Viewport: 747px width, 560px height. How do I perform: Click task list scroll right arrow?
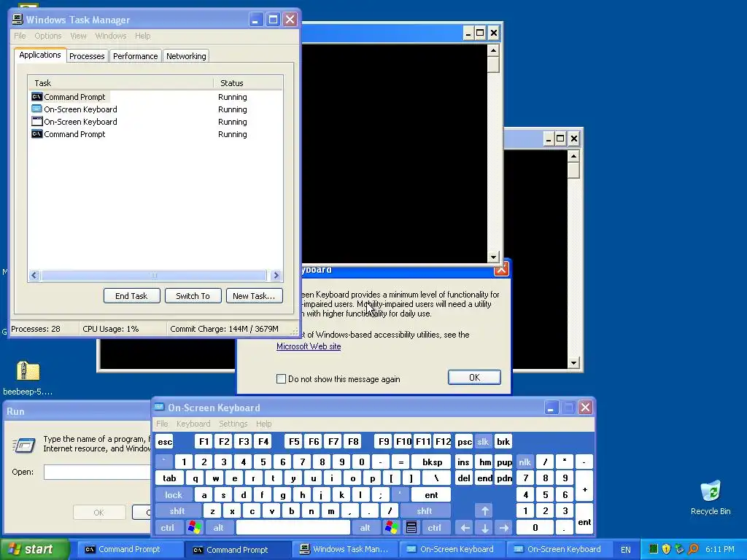(276, 275)
